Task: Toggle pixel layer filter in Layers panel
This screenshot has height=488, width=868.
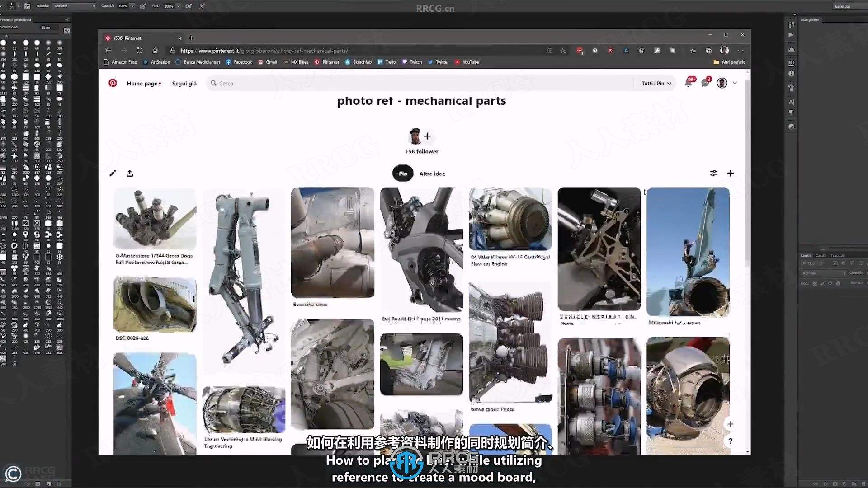Action: point(835,263)
